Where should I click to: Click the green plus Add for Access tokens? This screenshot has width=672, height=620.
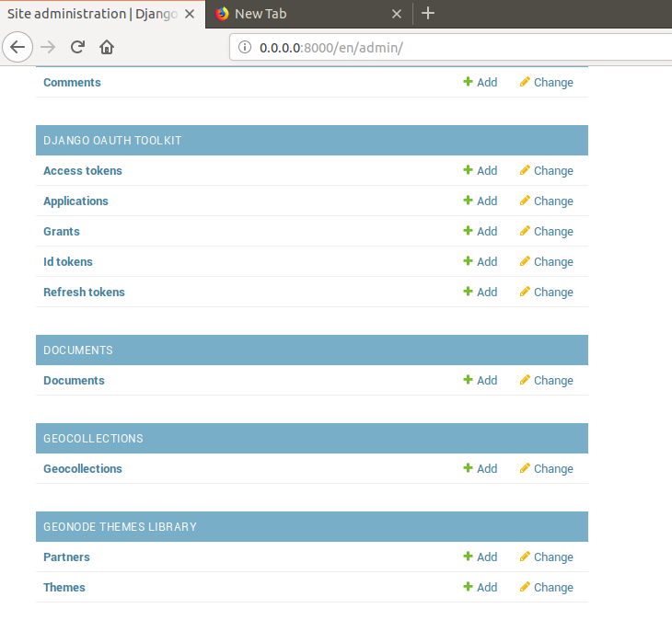(480, 171)
